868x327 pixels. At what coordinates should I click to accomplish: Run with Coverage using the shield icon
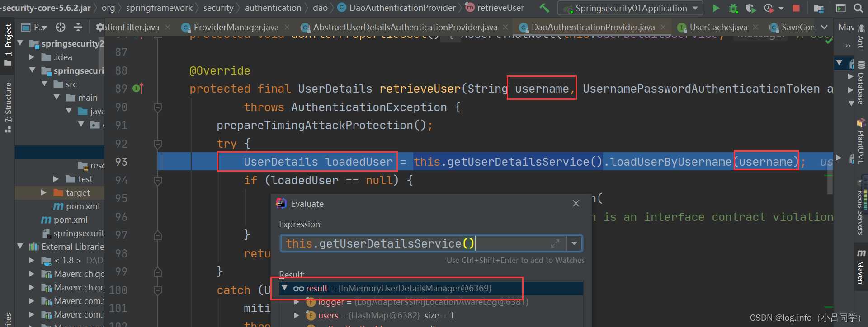[750, 8]
